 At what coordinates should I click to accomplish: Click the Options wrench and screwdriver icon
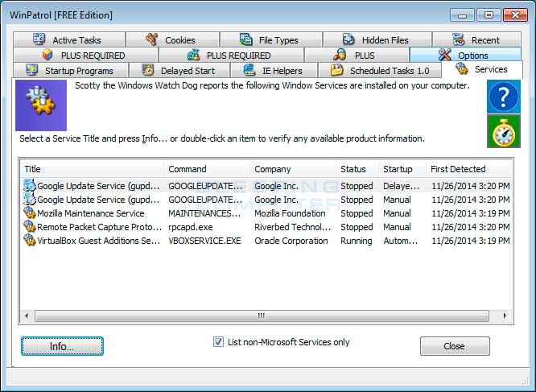445,55
